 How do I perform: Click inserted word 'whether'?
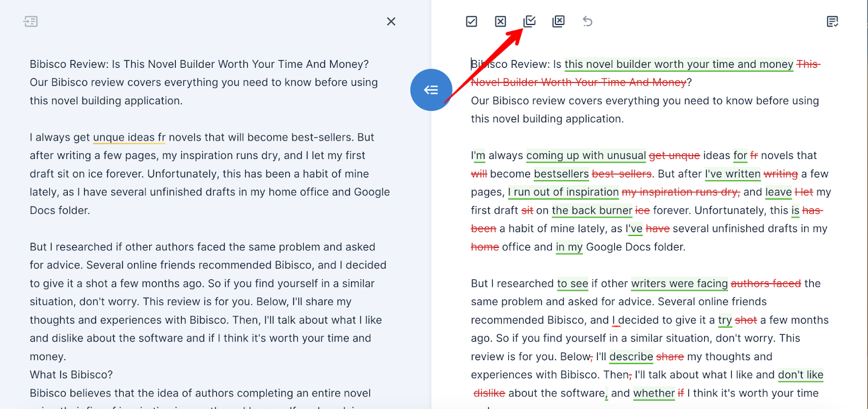click(654, 393)
